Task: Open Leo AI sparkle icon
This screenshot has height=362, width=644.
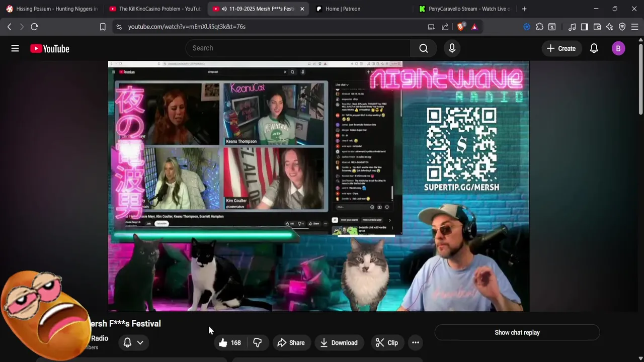Action: tap(610, 27)
